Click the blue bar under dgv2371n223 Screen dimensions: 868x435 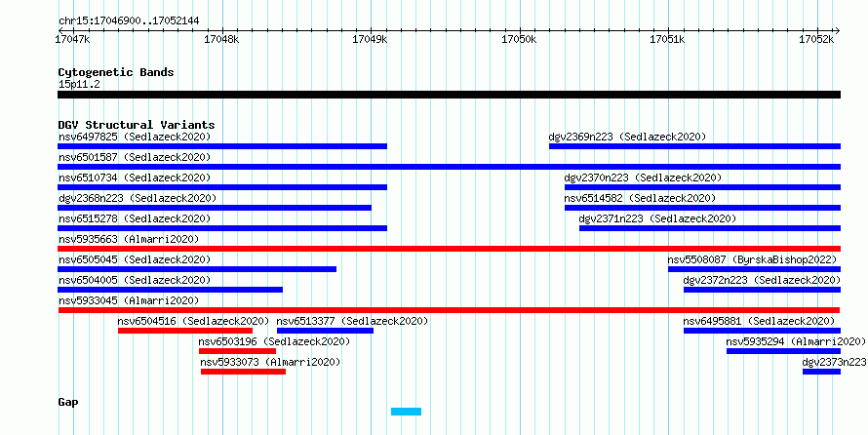[x=710, y=228]
